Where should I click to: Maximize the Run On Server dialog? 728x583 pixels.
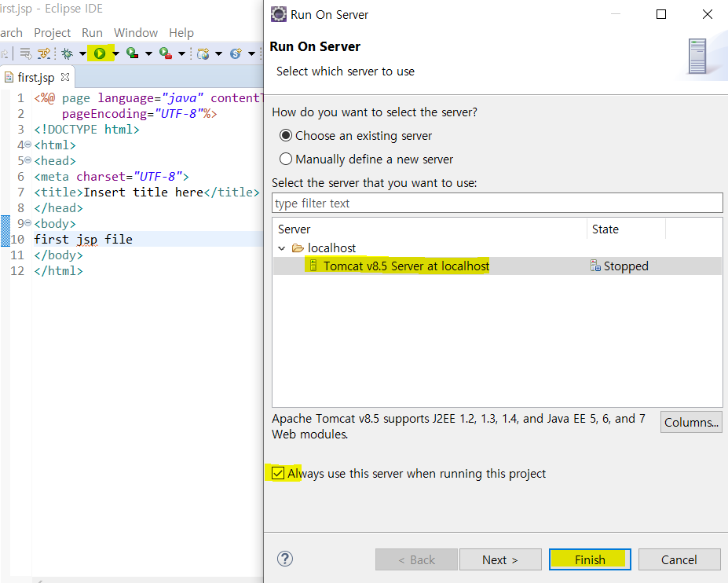point(661,14)
